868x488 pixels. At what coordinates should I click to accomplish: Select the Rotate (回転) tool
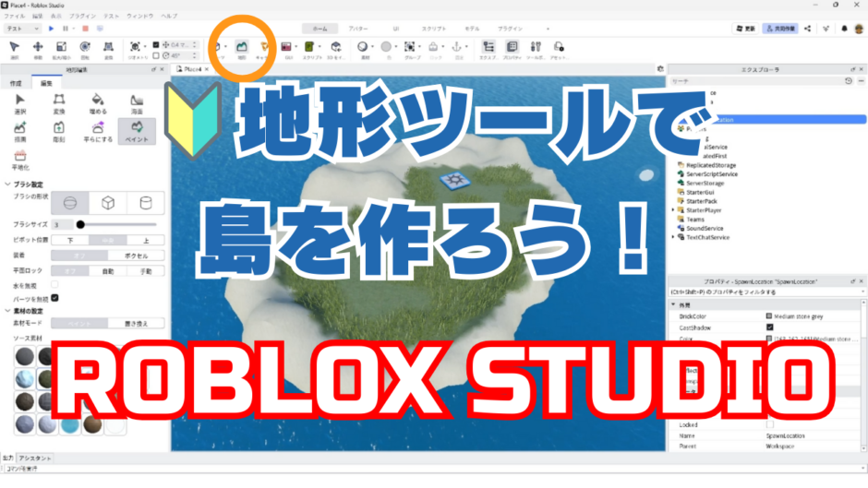point(85,48)
